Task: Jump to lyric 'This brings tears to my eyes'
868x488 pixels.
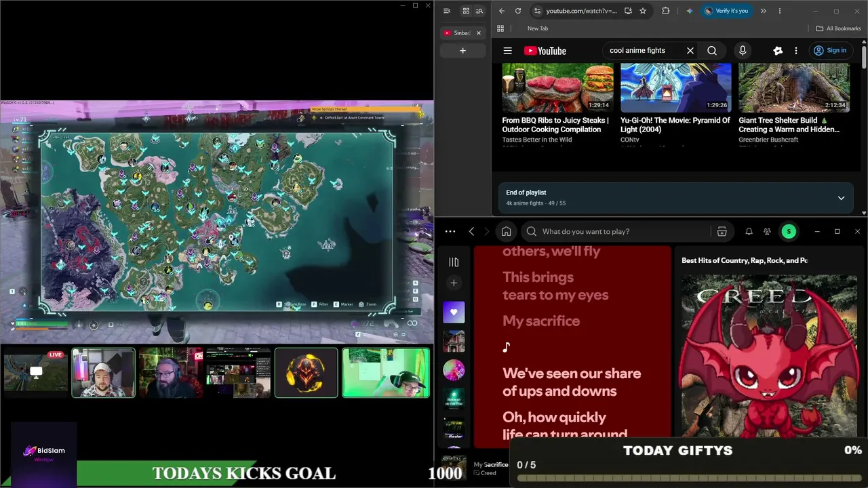Action: [x=555, y=286]
